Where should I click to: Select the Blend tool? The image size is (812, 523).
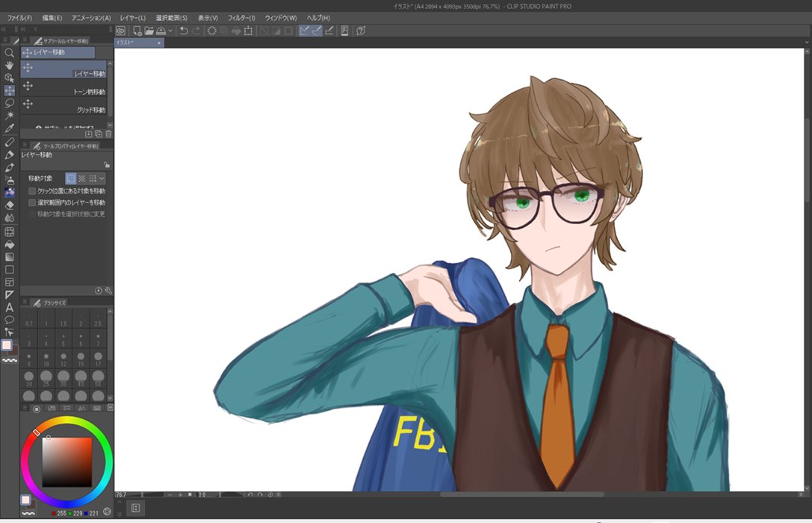[x=9, y=217]
